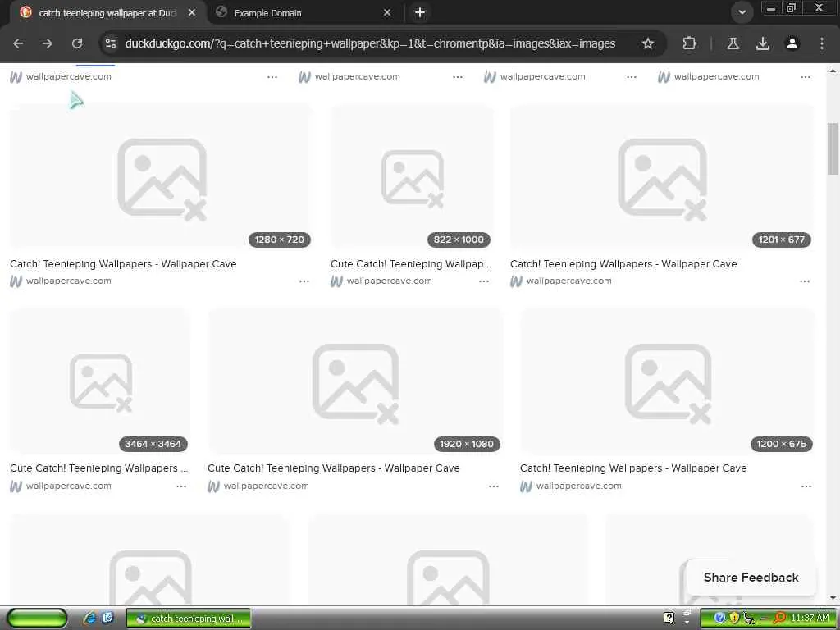Open the 1201 × 677 image thumbnail
Screen dimensions: 840x630
point(662,177)
